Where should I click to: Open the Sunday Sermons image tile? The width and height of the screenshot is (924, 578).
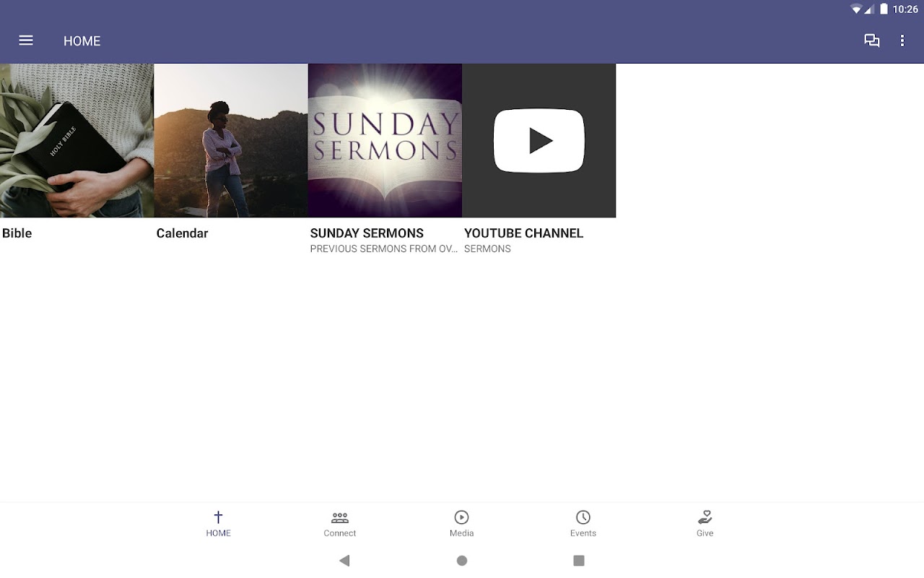click(385, 140)
